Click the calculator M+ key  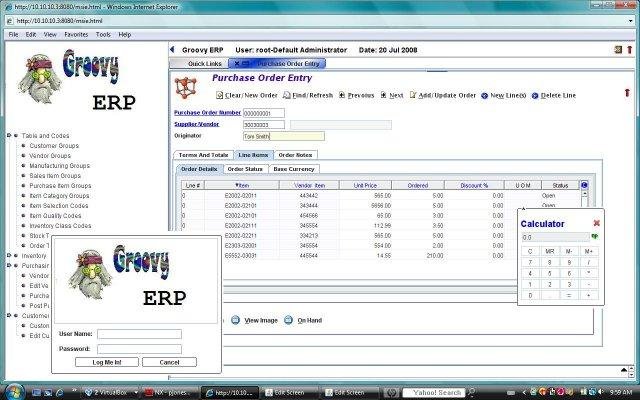tap(589, 251)
